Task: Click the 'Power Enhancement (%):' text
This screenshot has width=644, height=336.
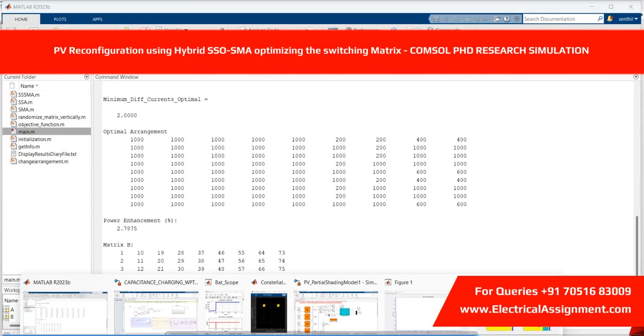Action: 140,221
